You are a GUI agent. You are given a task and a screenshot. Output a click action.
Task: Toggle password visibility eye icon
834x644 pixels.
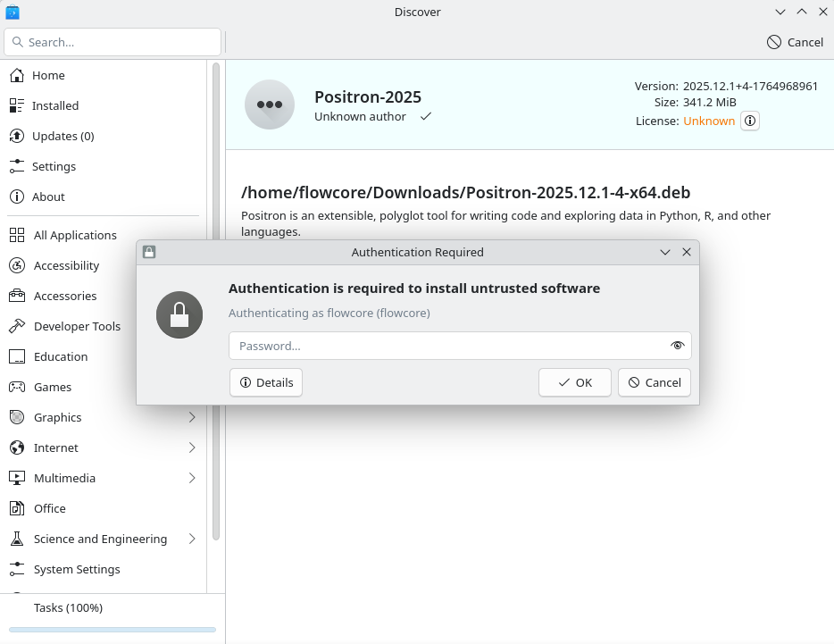tap(677, 346)
